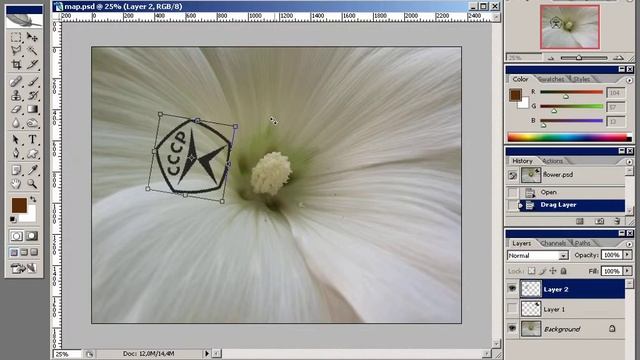This screenshot has height=360, width=640.
Task: Toggle lock image pixels
Action: [x=542, y=271]
